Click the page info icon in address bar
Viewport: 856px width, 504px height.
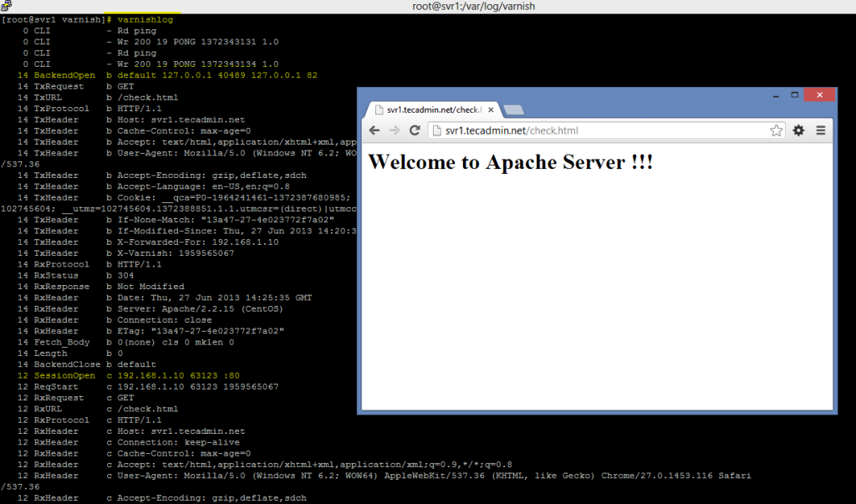(436, 130)
